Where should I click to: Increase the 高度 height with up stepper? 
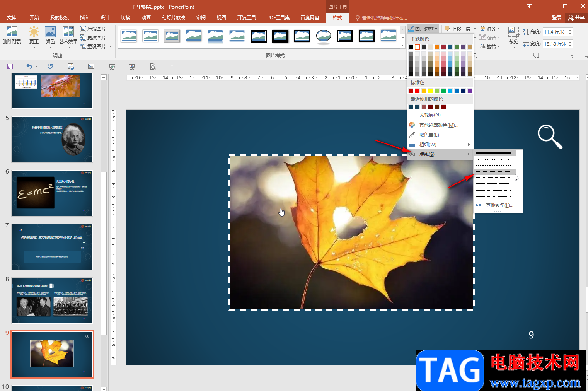pyautogui.click(x=570, y=30)
